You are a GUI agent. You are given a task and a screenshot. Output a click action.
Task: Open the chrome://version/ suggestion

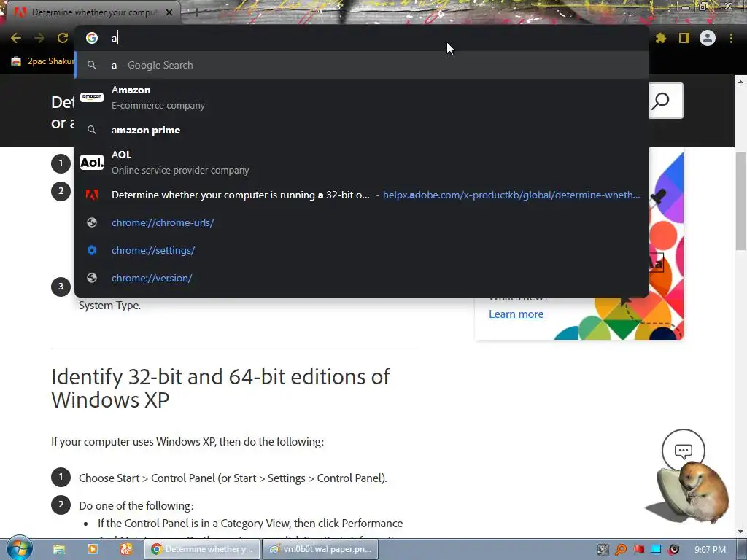362,278
